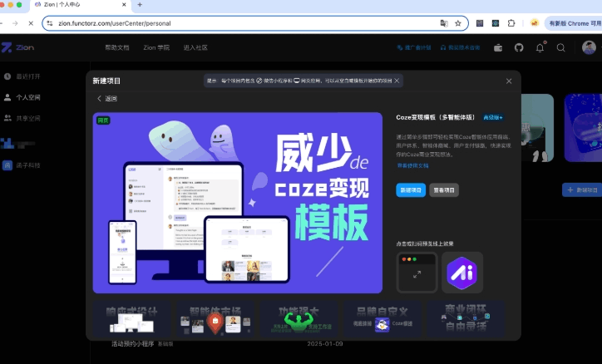
Task: Click the teal project card behind dialog
Action: coord(537,128)
